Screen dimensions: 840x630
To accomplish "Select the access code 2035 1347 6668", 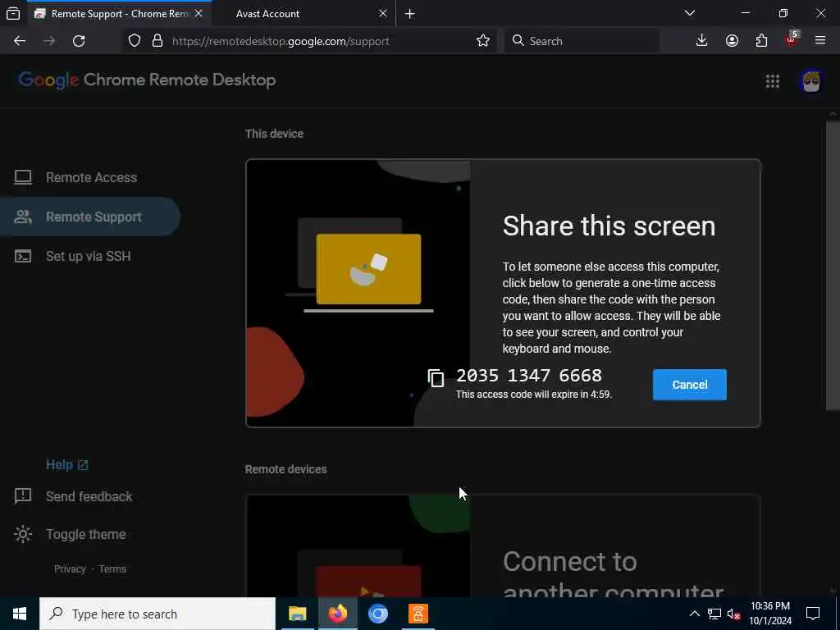I will pyautogui.click(x=529, y=376).
